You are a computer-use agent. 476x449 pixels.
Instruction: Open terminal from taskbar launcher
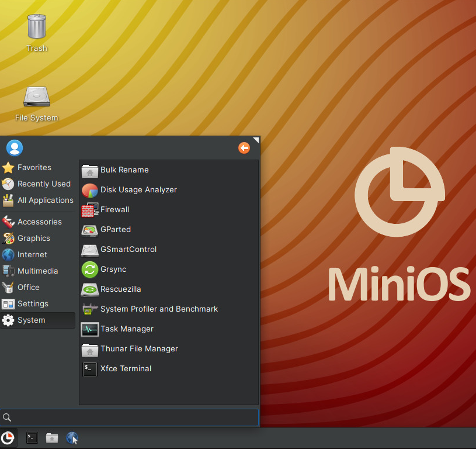(32, 438)
